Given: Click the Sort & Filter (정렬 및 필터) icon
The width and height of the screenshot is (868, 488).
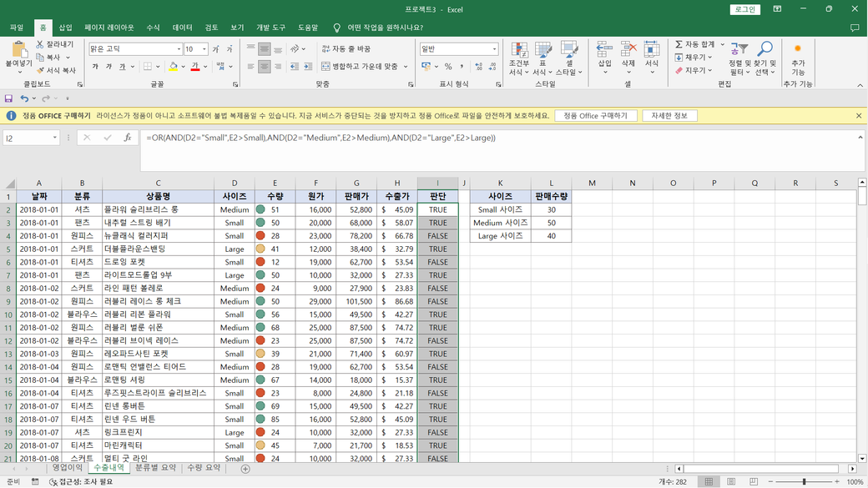Looking at the screenshot, I should [738, 50].
